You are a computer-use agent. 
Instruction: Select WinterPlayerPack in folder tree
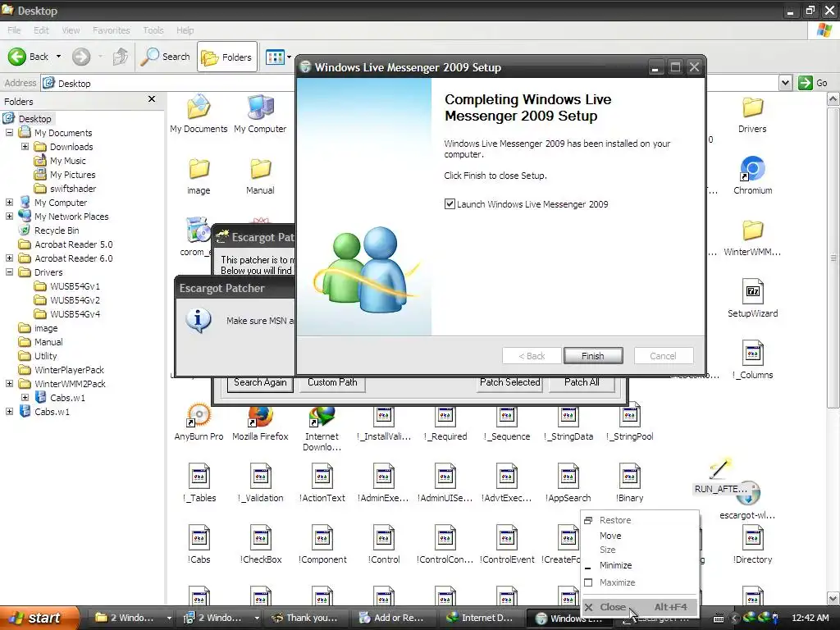(69, 370)
